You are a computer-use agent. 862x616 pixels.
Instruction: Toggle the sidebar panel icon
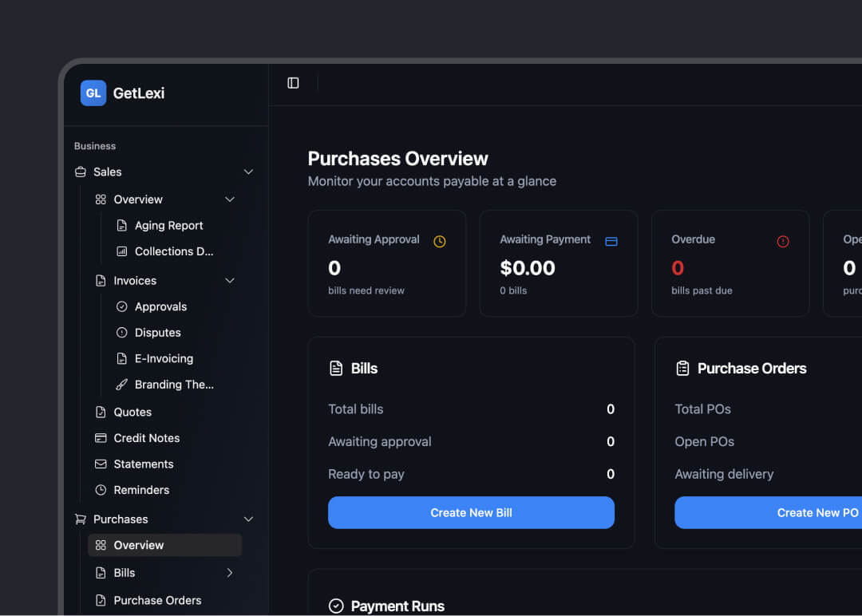tap(293, 83)
